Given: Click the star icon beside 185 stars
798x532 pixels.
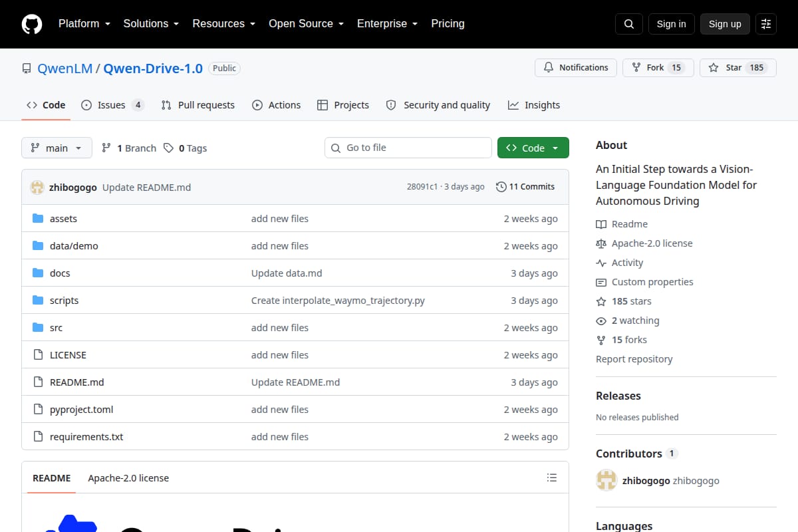Looking at the screenshot, I should pos(601,301).
